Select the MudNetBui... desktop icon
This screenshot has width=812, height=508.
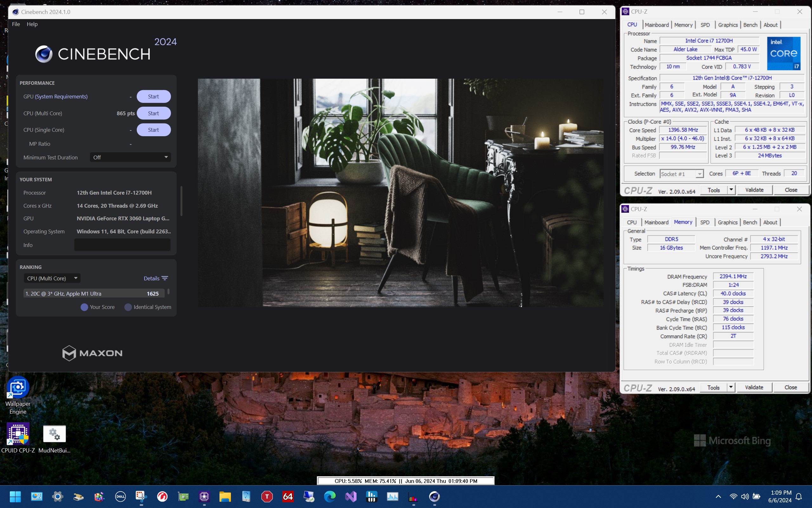pos(54,439)
